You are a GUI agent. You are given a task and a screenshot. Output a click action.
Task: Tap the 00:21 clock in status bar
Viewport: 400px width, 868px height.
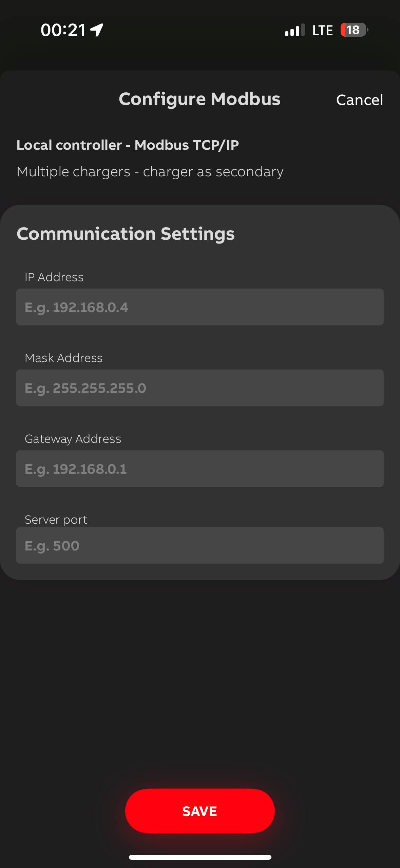(x=63, y=30)
